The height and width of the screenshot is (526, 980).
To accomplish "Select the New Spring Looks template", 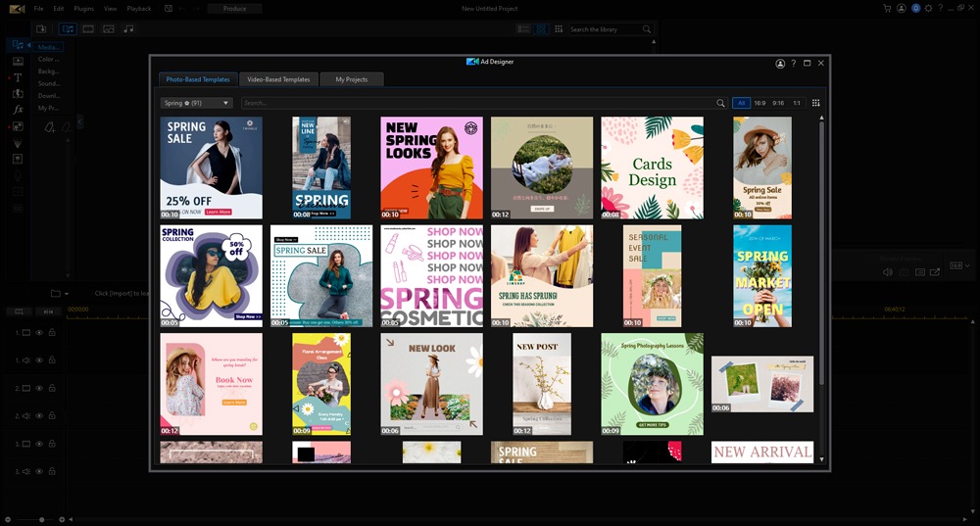I will 431,167.
